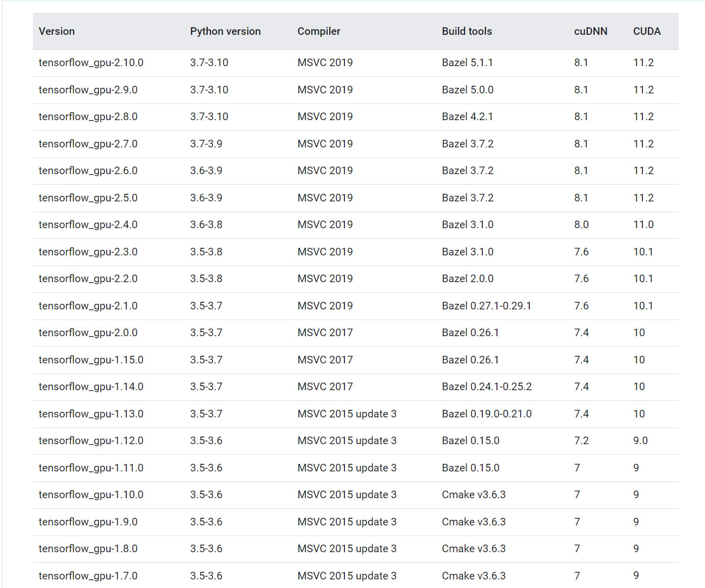Click the "Python version" column header
Viewport: 705px width, 588px height.
(x=225, y=31)
